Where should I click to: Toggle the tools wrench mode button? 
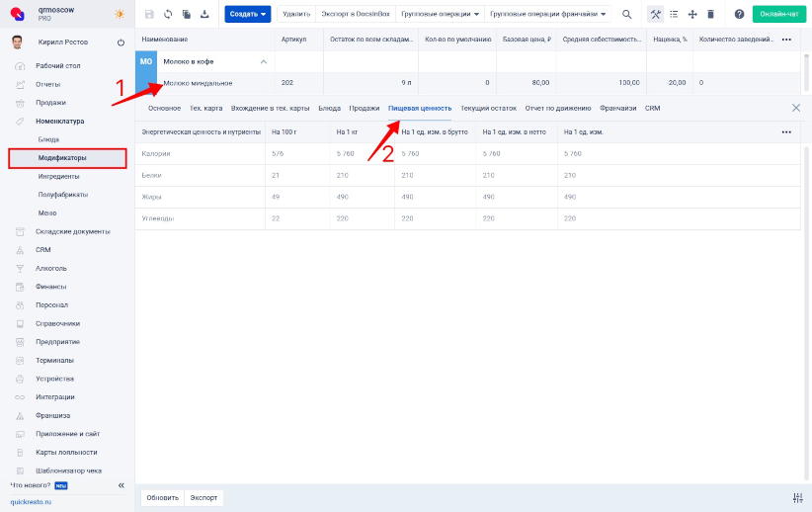(656, 15)
